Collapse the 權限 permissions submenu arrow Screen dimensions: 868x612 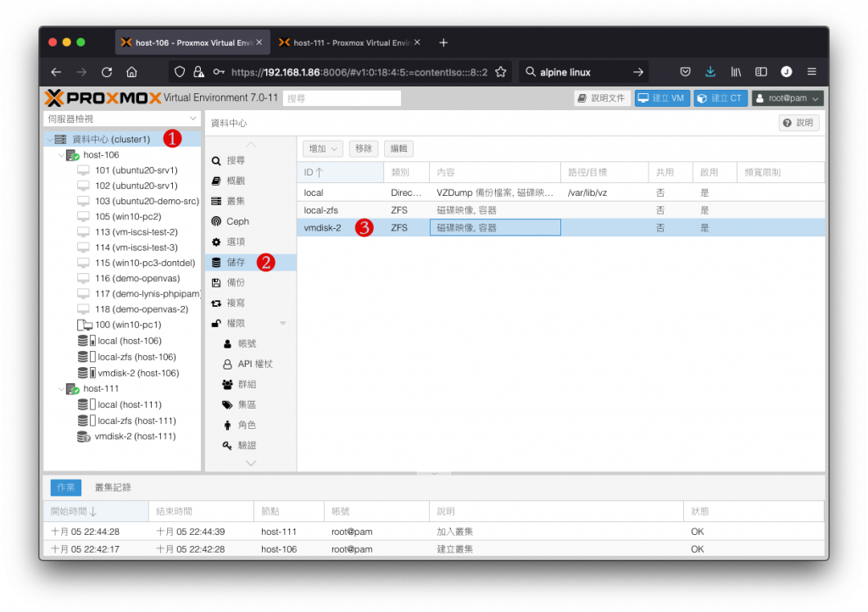[x=283, y=323]
